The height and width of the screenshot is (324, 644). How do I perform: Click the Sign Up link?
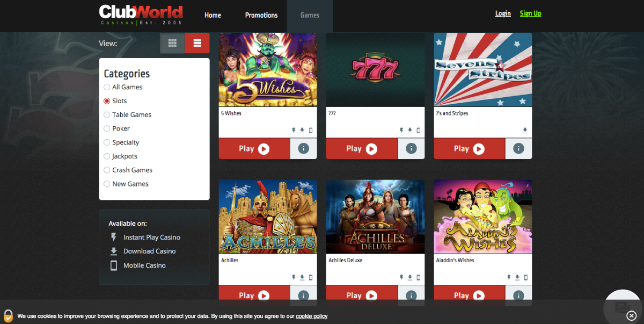pyautogui.click(x=530, y=13)
